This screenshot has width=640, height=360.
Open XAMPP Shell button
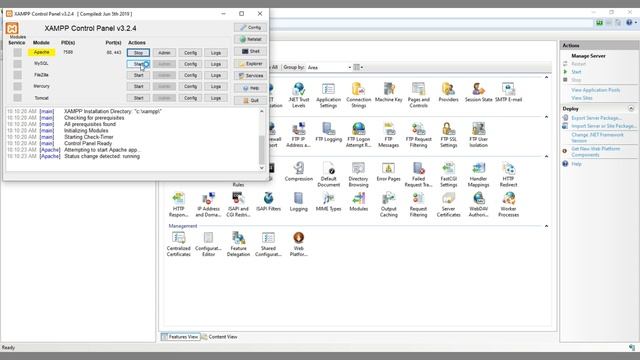(x=250, y=51)
